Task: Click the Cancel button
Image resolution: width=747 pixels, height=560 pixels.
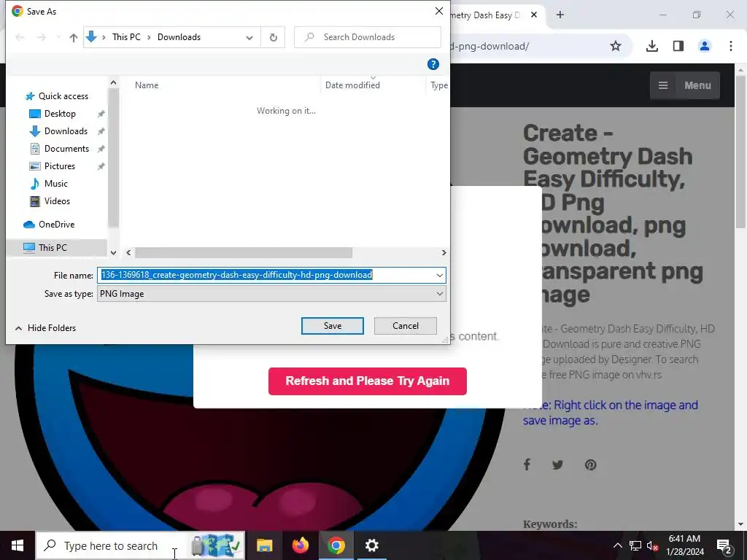Action: pos(406,326)
